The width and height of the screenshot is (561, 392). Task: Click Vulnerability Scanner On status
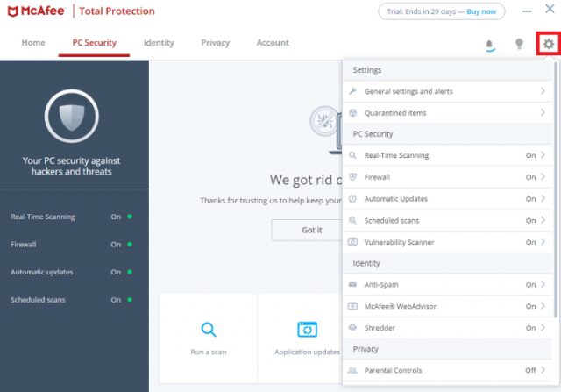530,242
